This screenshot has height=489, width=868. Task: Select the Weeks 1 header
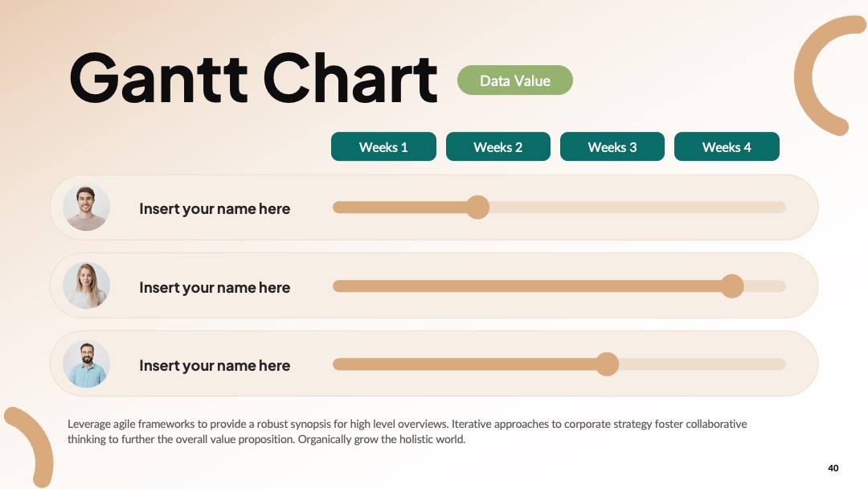click(383, 146)
